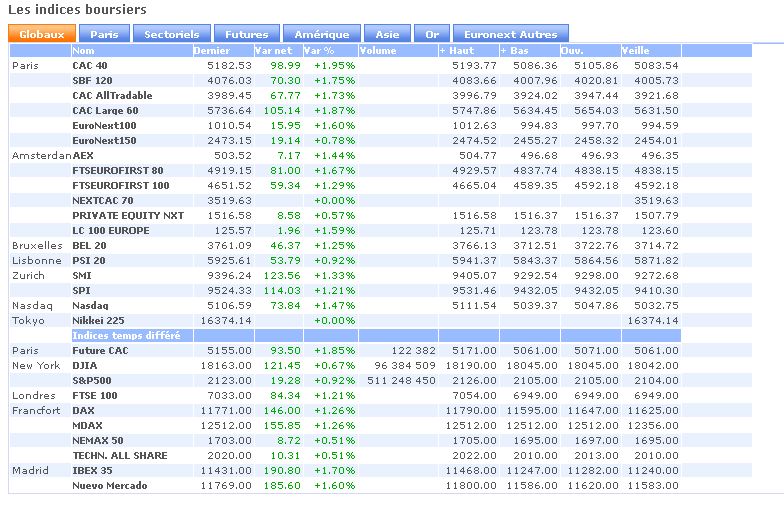Switch to the Amérique tab
The height and width of the screenshot is (514, 784).
tap(322, 34)
